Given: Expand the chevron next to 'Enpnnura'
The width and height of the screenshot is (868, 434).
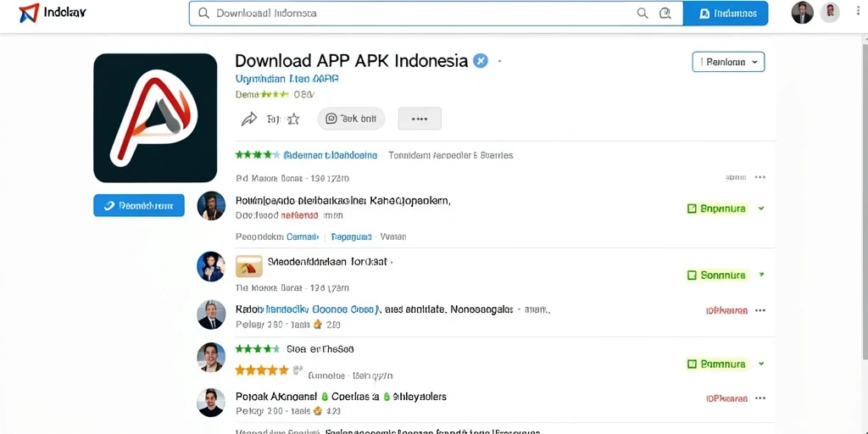Looking at the screenshot, I should [761, 209].
